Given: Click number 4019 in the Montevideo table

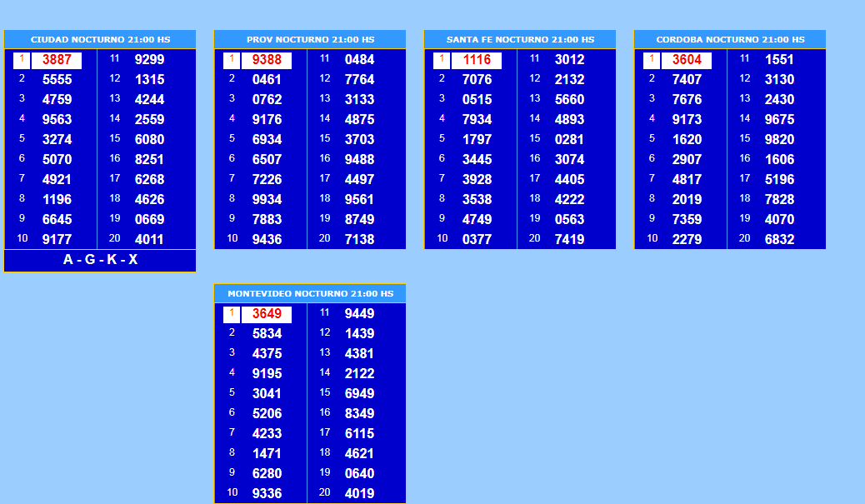Looking at the screenshot, I should click(359, 493).
